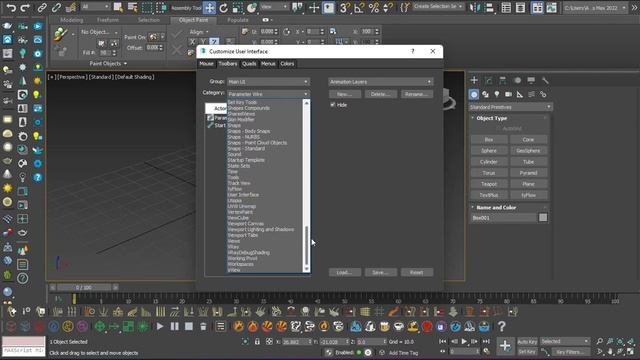640x360 pixels.
Task: Click the Paint Objects brush icon
Action: coord(60,34)
